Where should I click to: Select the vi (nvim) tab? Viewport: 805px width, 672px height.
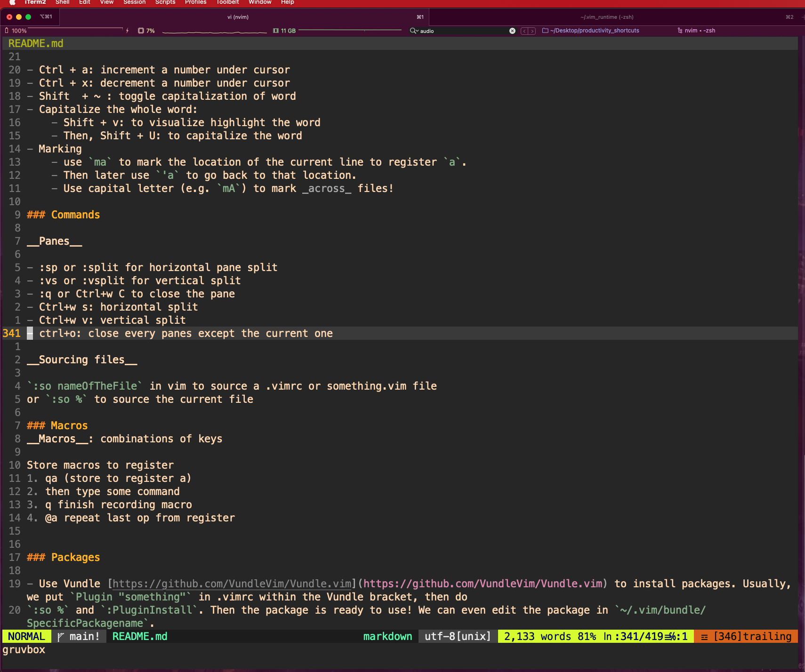coord(238,17)
